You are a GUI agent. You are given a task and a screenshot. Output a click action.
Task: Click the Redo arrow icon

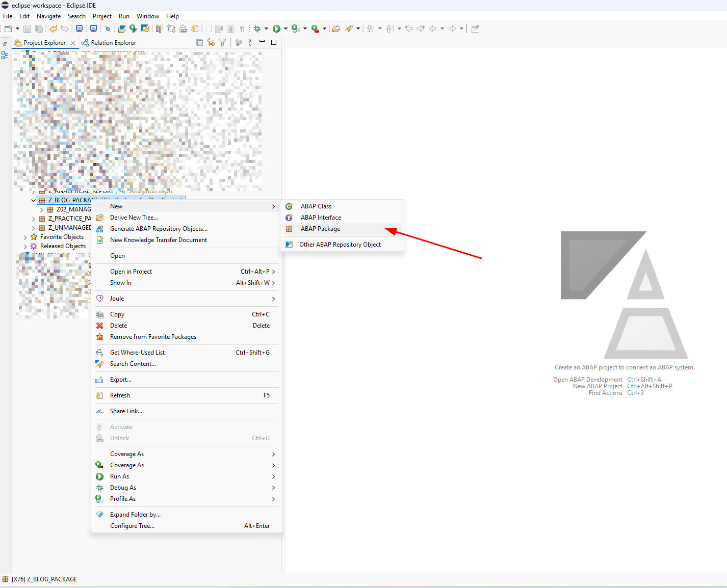click(65, 29)
